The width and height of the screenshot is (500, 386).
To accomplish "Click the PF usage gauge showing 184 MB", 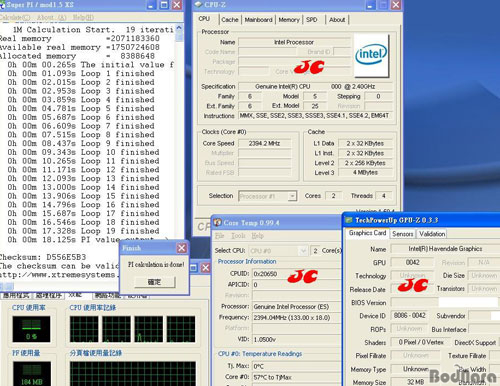I will (x=32, y=374).
